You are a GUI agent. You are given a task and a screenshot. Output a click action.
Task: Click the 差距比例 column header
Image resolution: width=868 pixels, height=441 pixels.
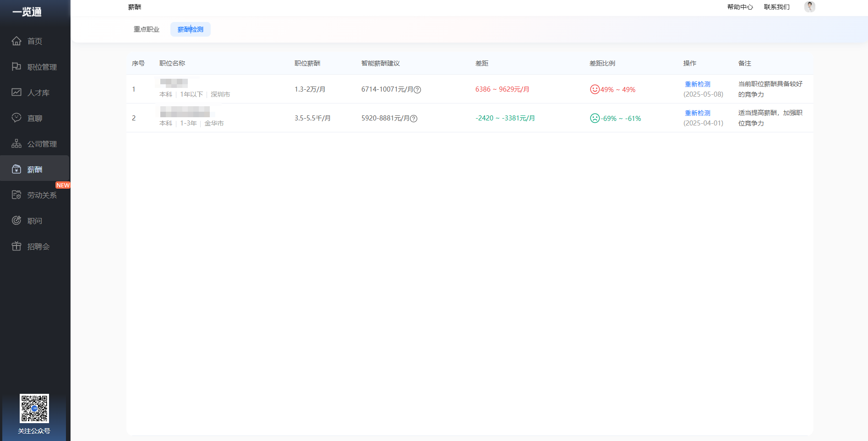pyautogui.click(x=602, y=63)
